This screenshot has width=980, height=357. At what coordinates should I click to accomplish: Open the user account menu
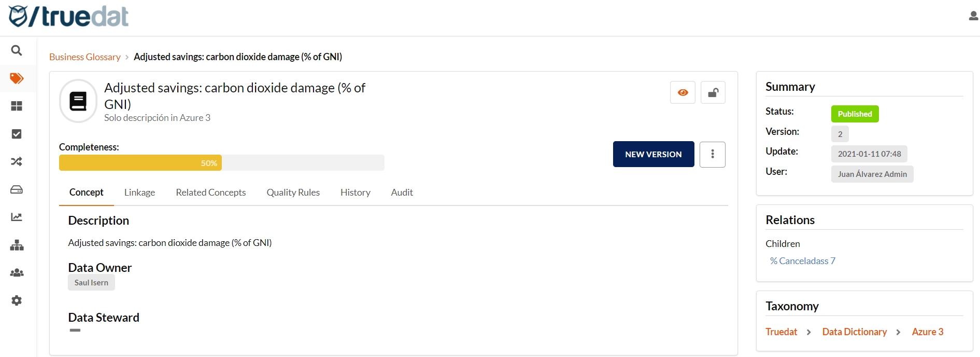tap(973, 16)
